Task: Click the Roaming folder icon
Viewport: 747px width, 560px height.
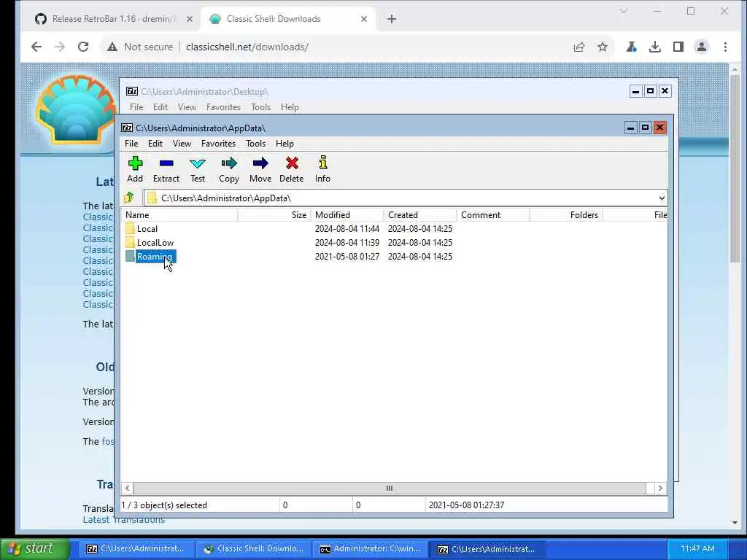Action: pyautogui.click(x=130, y=256)
